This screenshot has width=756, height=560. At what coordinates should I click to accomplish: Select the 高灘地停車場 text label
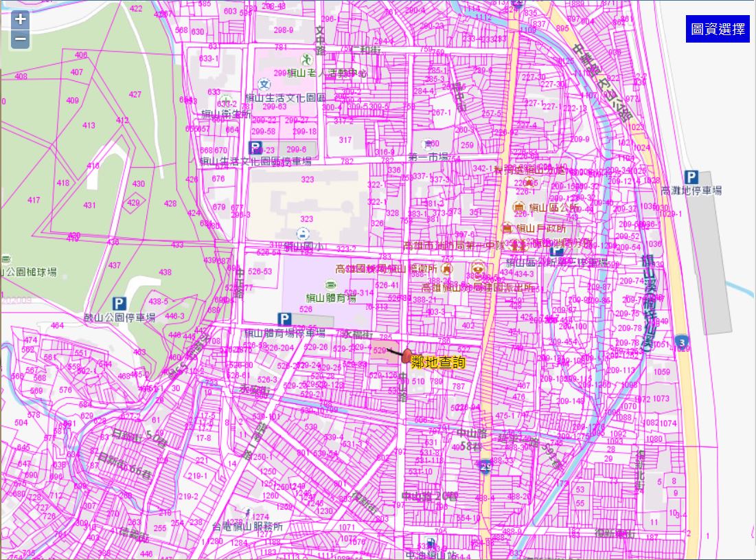click(x=691, y=190)
